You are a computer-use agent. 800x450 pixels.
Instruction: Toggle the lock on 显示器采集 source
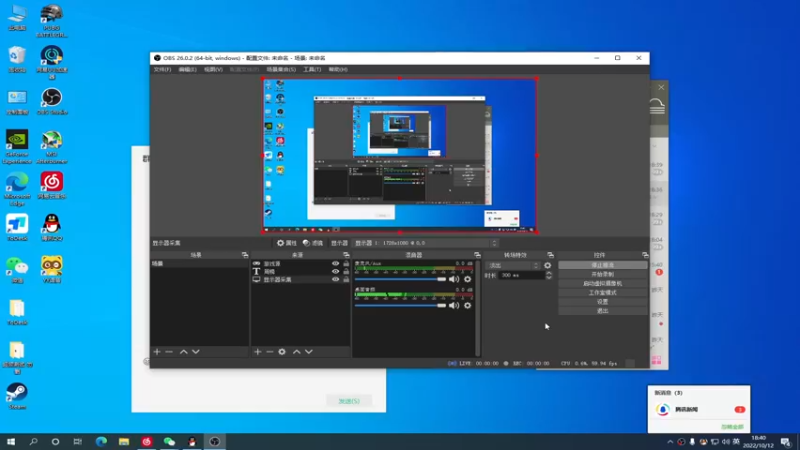point(346,280)
